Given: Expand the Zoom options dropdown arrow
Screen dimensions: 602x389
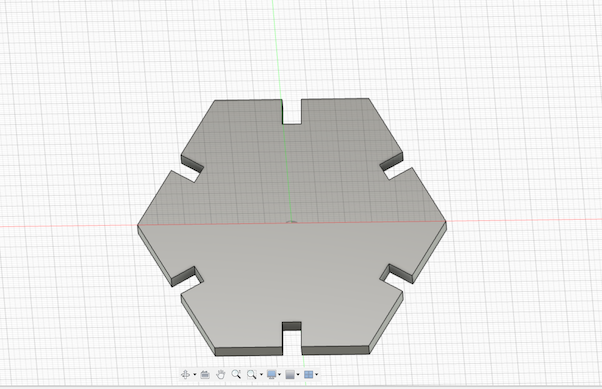Looking at the screenshot, I should tap(261, 375).
